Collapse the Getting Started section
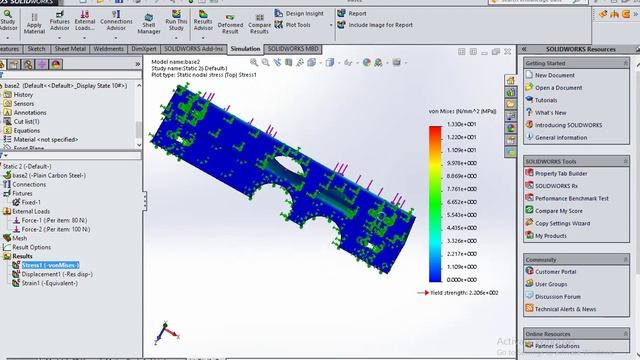640x360 pixels. pyautogui.click(x=625, y=63)
